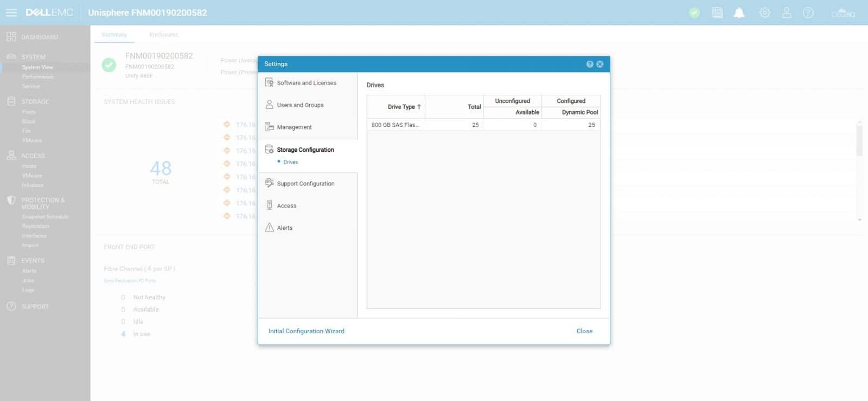Click the Users and Groups icon
The image size is (868, 401).
269,105
